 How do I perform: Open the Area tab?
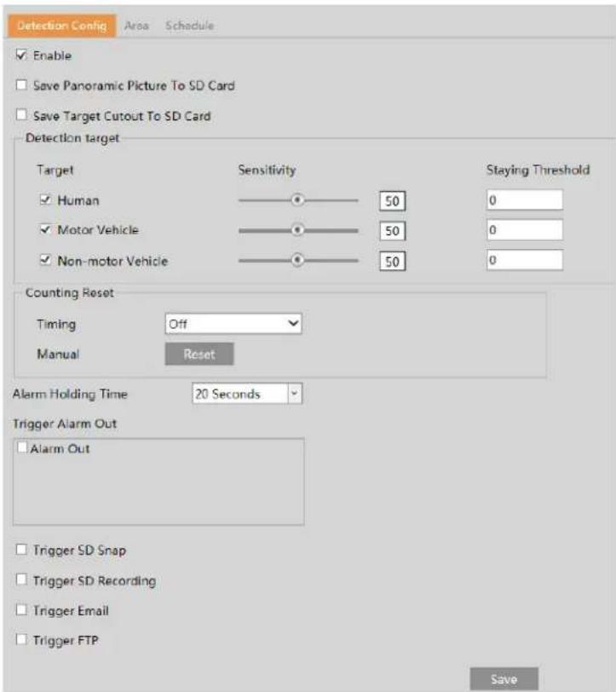click(x=136, y=26)
